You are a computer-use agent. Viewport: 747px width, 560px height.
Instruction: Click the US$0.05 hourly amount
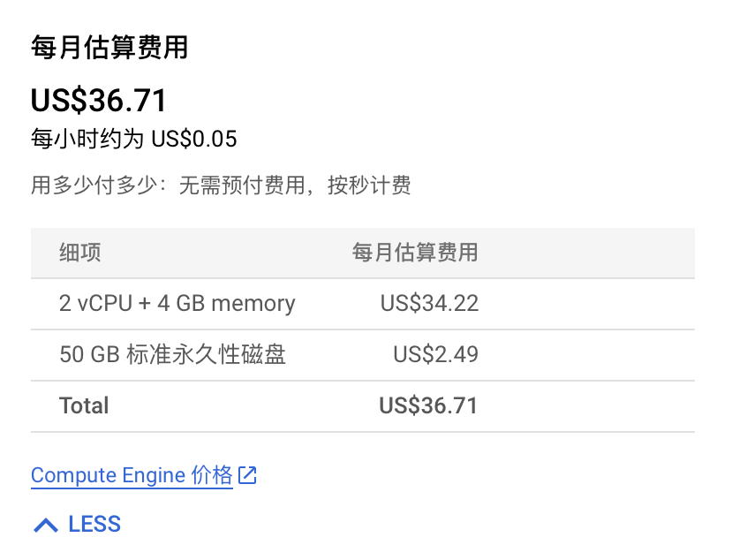[x=194, y=140]
